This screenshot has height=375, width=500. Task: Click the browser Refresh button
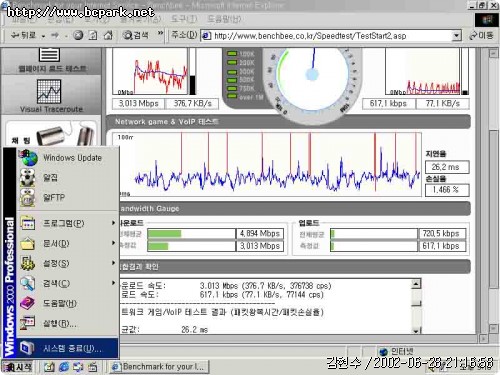(x=93, y=35)
